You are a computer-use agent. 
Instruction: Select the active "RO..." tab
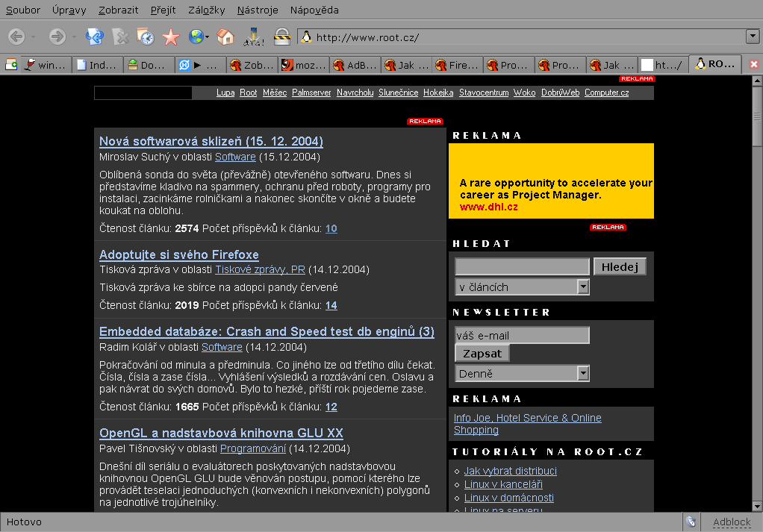(x=715, y=63)
